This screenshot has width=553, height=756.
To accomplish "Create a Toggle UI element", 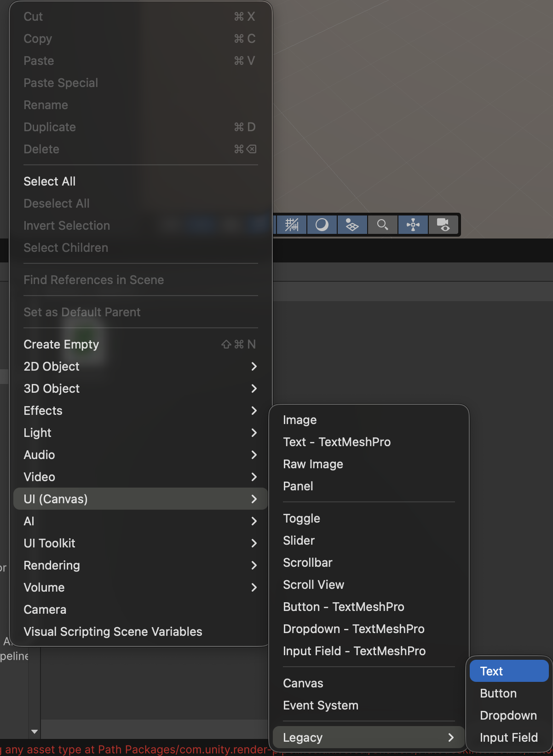I will point(369,518).
